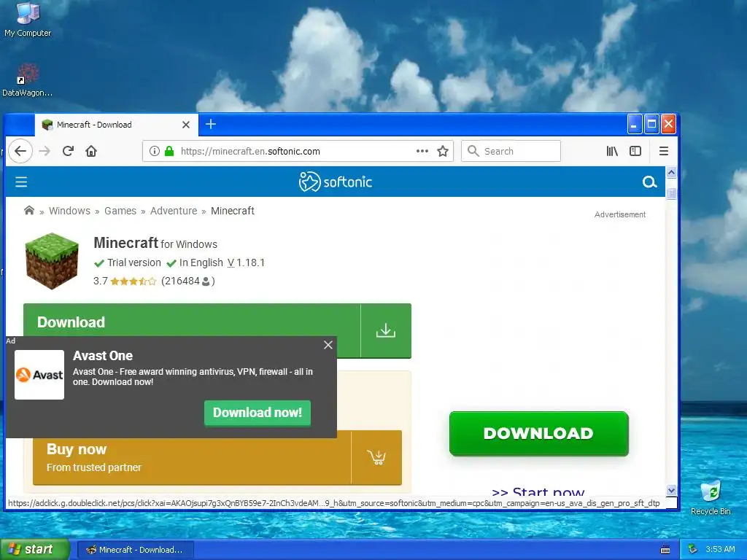Open the Windows start menu
Screen dimensions: 747x560
tap(35, 549)
